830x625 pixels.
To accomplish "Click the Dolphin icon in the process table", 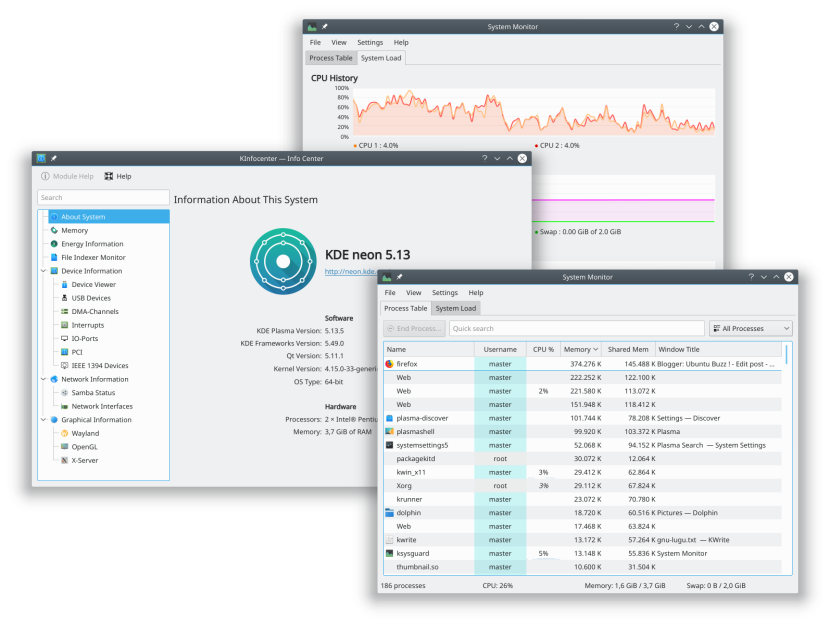I will click(x=387, y=512).
